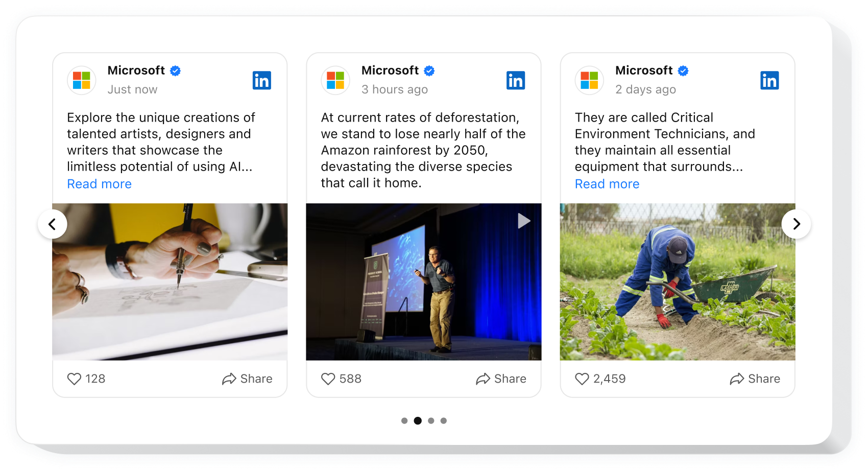Screen dimensions: 868x472
Task: Share the post about talented artists
Action: point(247,379)
